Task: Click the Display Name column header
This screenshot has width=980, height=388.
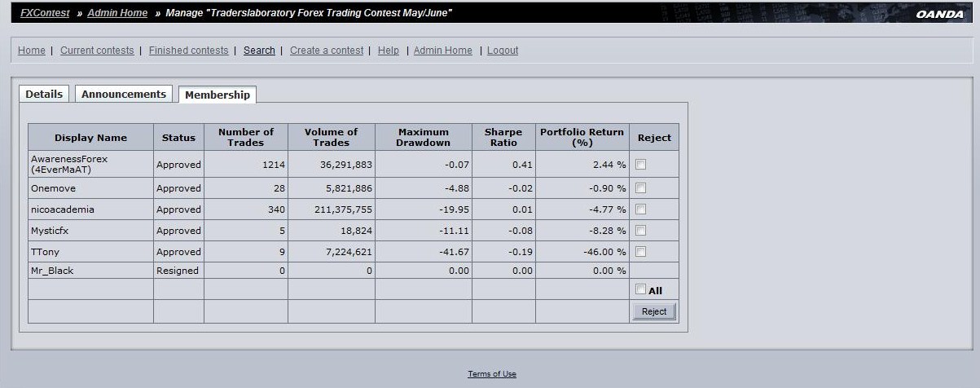Action: tap(90, 137)
